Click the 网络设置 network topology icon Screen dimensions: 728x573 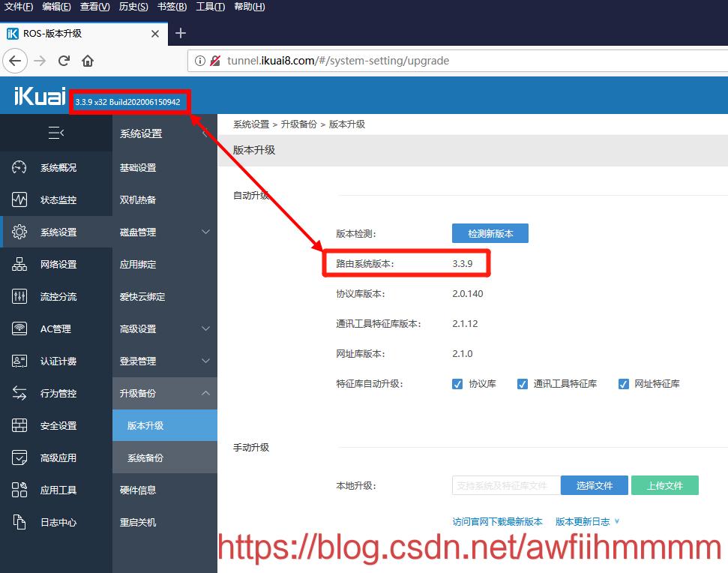click(x=19, y=264)
